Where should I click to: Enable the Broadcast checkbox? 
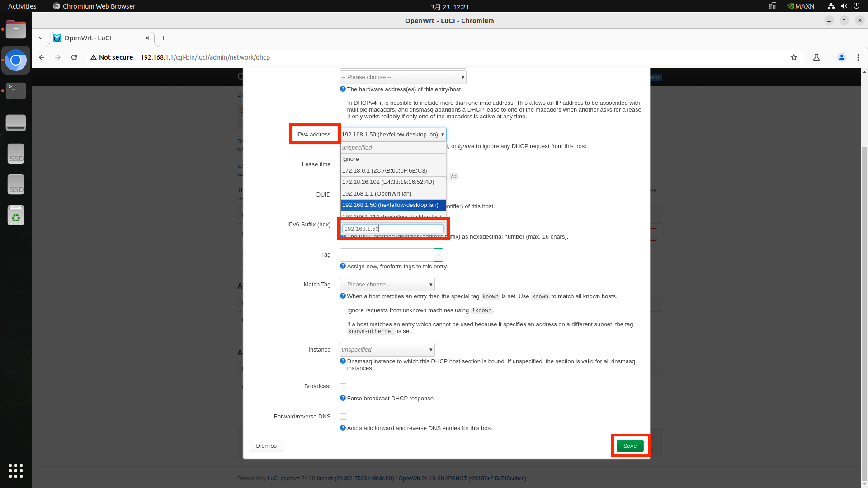(x=343, y=386)
